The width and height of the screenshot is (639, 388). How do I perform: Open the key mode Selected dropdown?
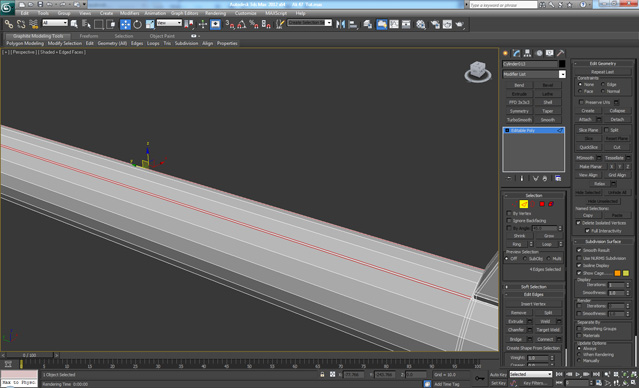tap(531, 374)
